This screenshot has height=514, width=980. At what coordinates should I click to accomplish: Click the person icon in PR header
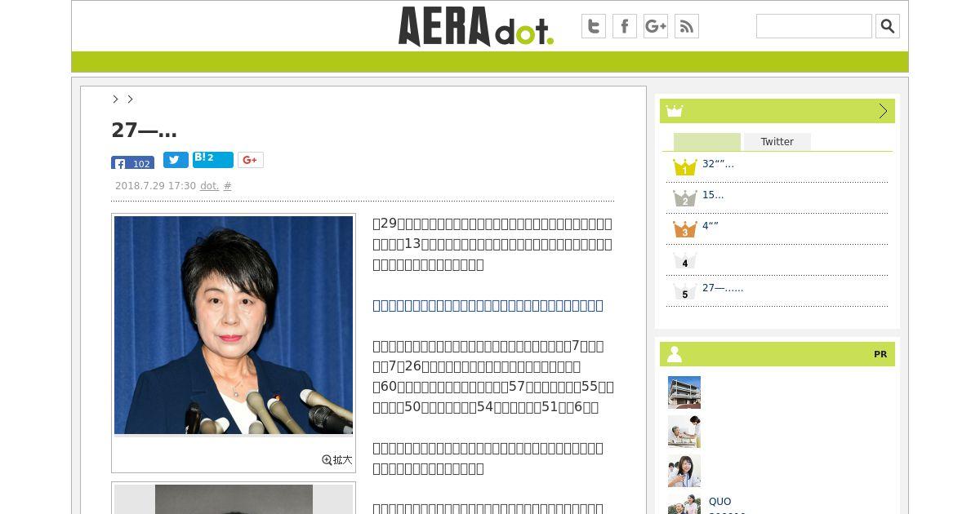(675, 354)
